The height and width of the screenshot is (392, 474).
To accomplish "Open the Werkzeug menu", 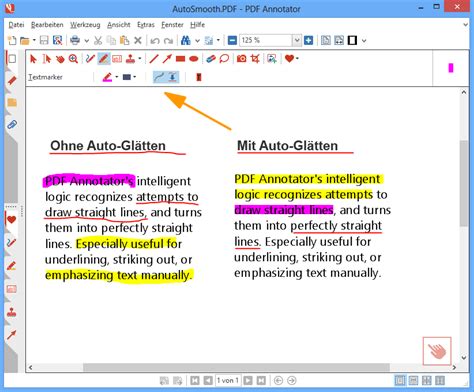I will coord(85,25).
